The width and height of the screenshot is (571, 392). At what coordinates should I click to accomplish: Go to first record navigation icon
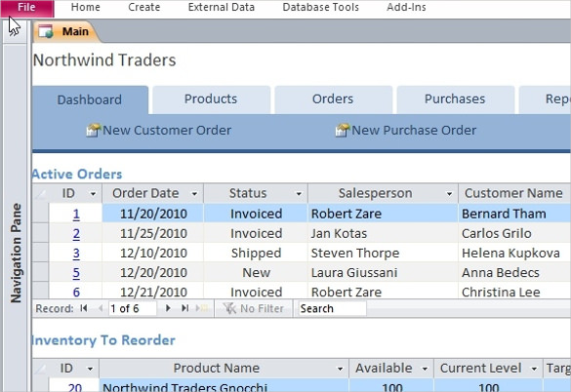(84, 308)
